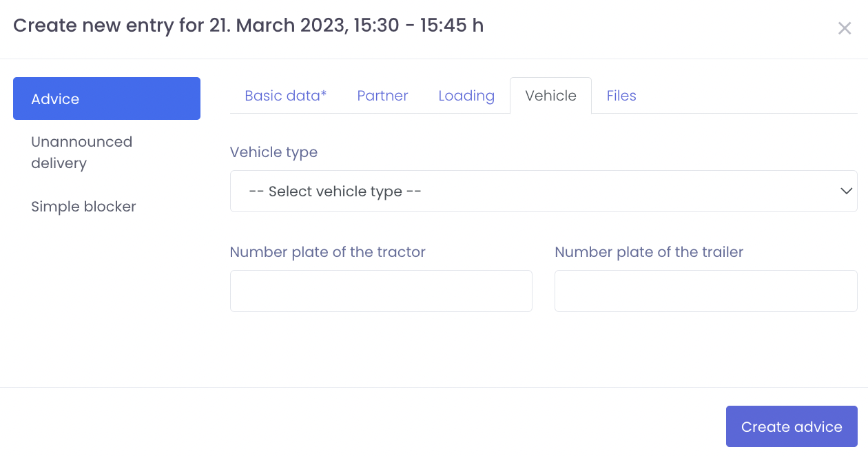The image size is (868, 456).
Task: Click the Number plate of the tractor label
Action: point(327,252)
